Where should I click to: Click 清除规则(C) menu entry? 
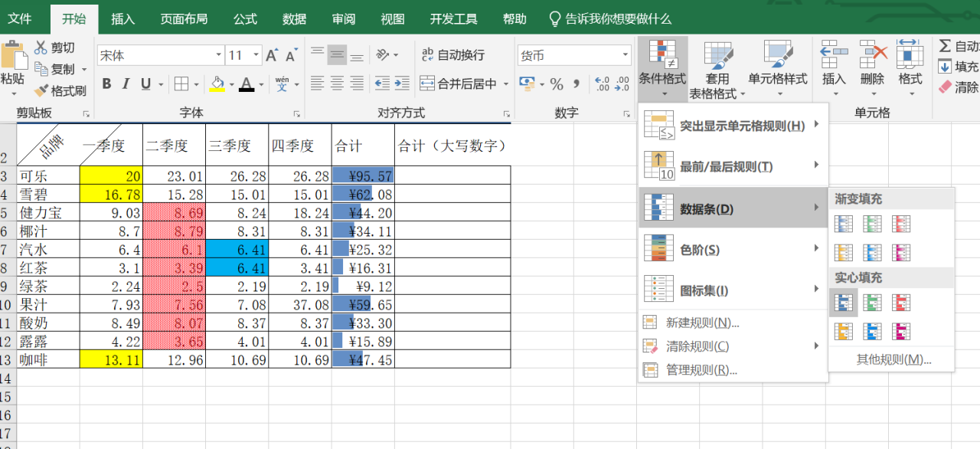tap(733, 346)
